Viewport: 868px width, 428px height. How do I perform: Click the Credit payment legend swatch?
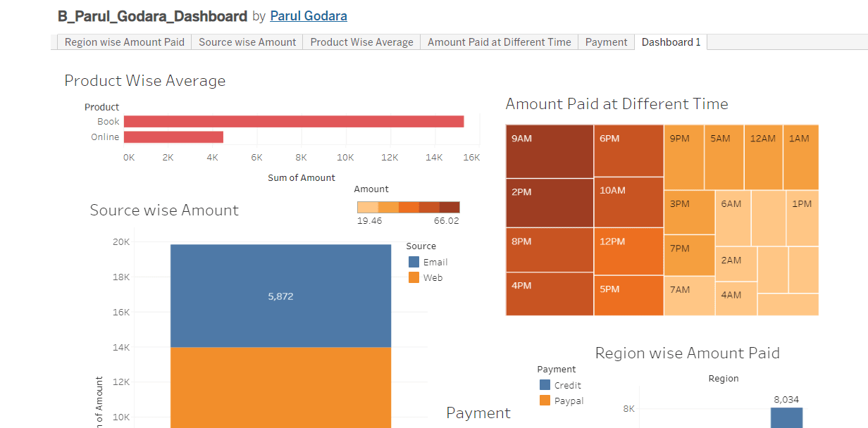coord(545,385)
